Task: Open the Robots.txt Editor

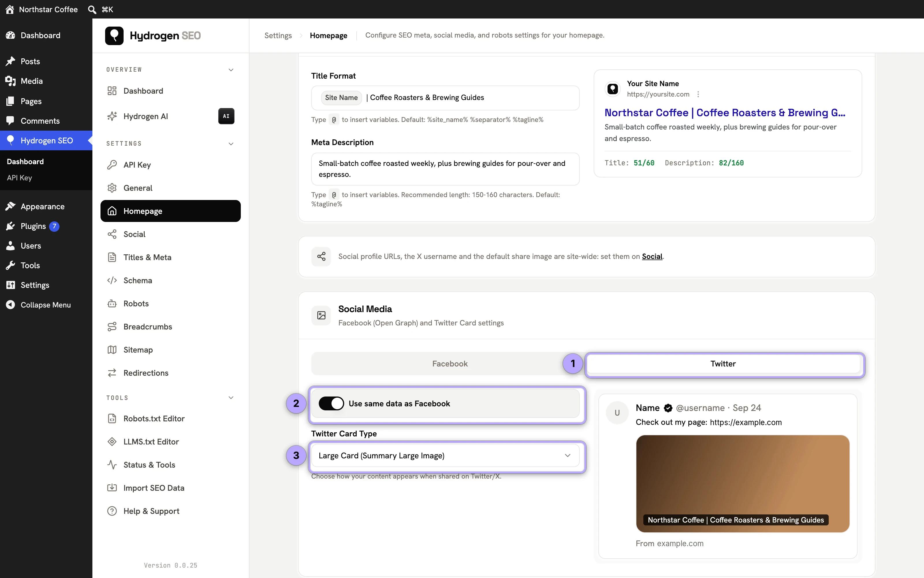Action: [171, 418]
